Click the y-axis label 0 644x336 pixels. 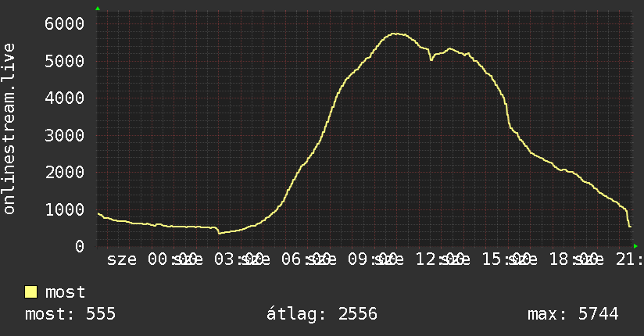pos(80,246)
